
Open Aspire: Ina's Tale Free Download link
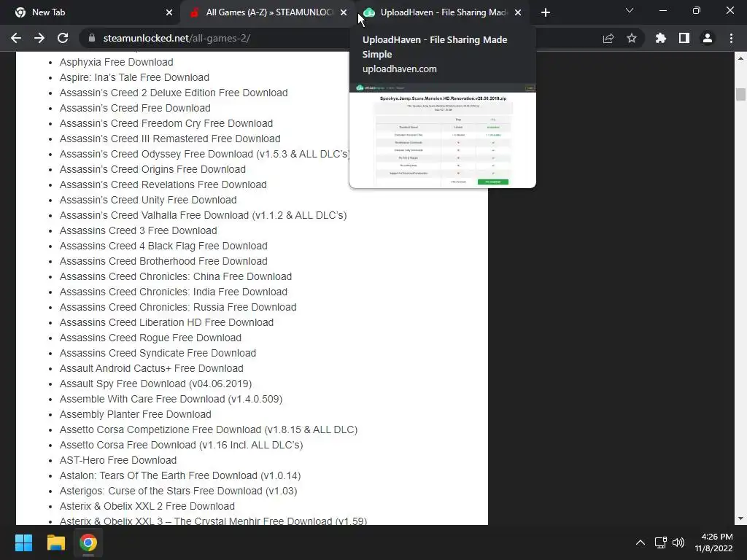[134, 77]
